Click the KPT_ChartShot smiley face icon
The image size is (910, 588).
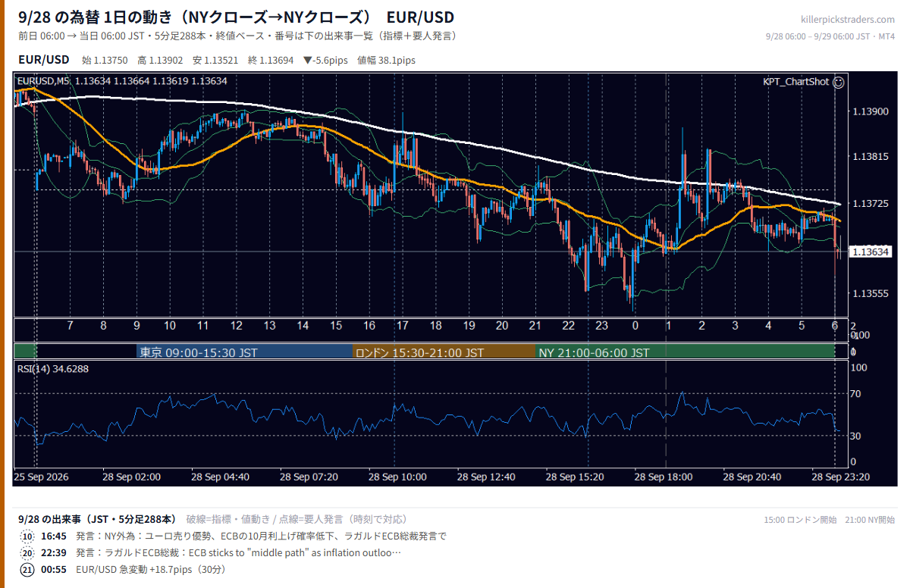(839, 82)
